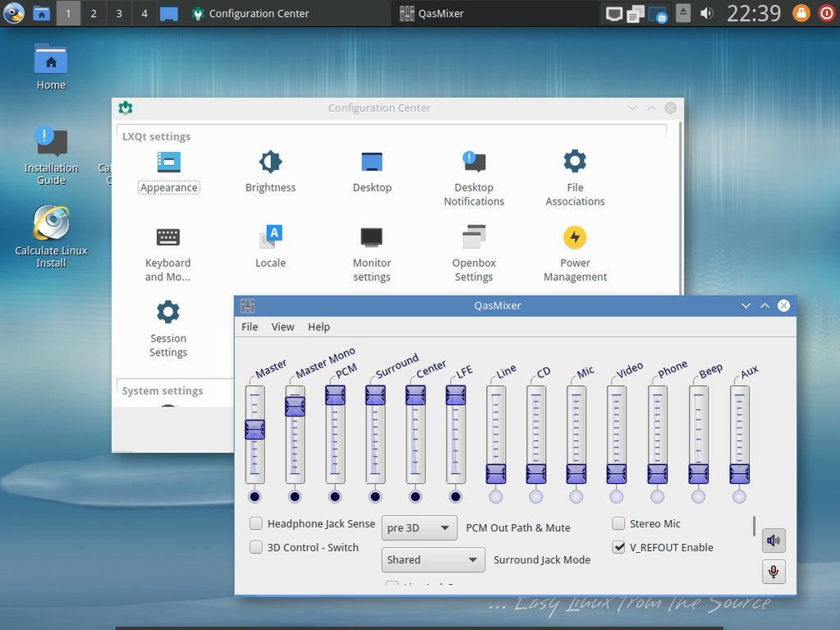Show capture controls microphone button in QasMixer
This screenshot has height=630, width=840.
[773, 572]
